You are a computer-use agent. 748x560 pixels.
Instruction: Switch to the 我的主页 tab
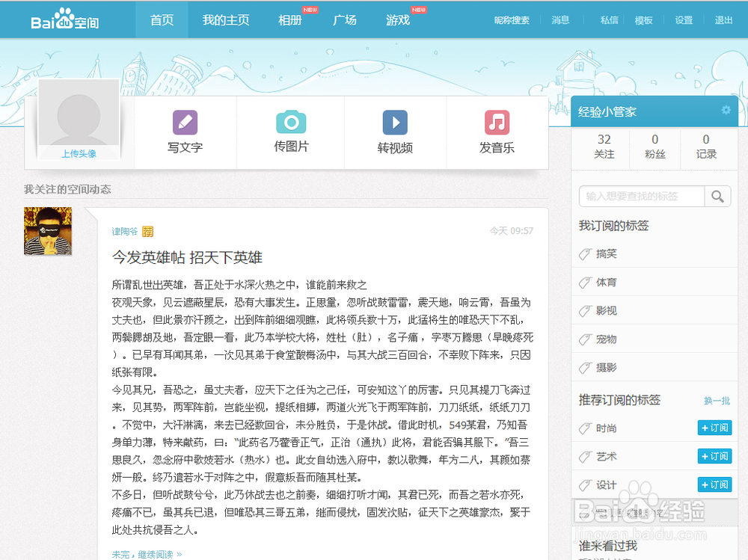(226, 19)
